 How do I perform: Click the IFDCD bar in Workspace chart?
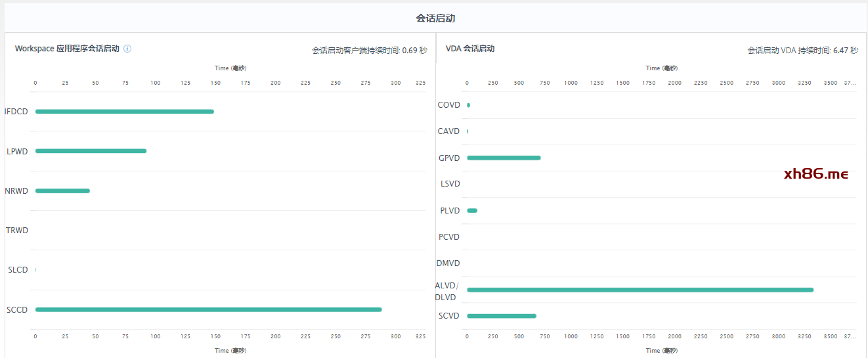[124, 112]
